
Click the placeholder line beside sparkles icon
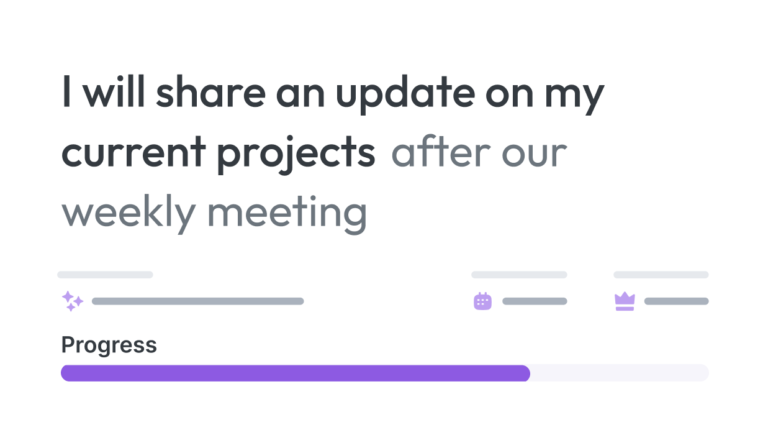(198, 301)
